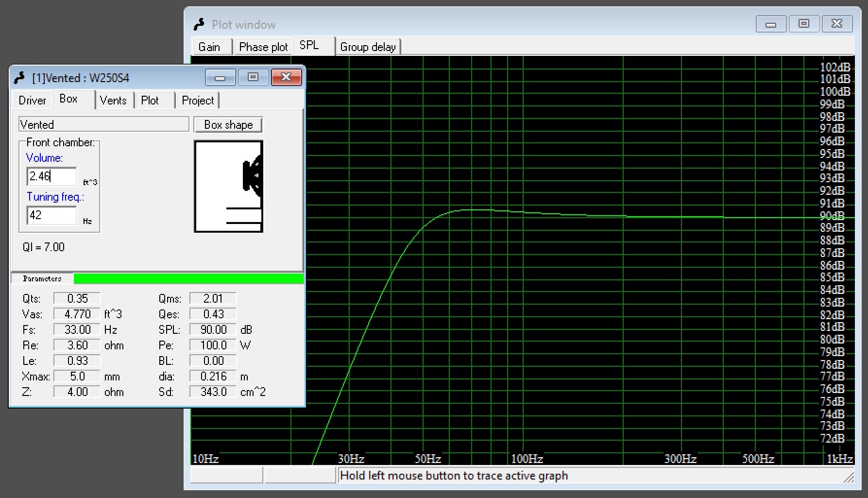Click the [1]Vented : W250S4 title text
Screen dimensions: 868x498
[81, 78]
